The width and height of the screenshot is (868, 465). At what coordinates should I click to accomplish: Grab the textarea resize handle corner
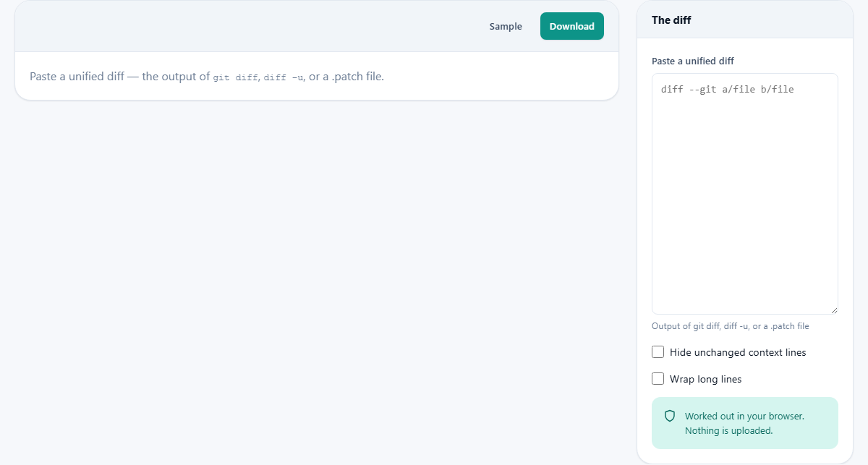pyautogui.click(x=834, y=310)
